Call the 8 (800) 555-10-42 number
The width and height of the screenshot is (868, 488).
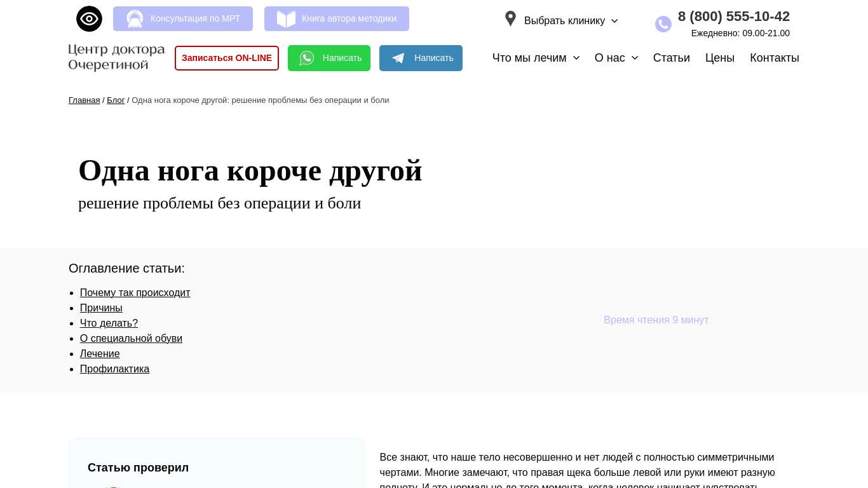pyautogui.click(x=733, y=17)
